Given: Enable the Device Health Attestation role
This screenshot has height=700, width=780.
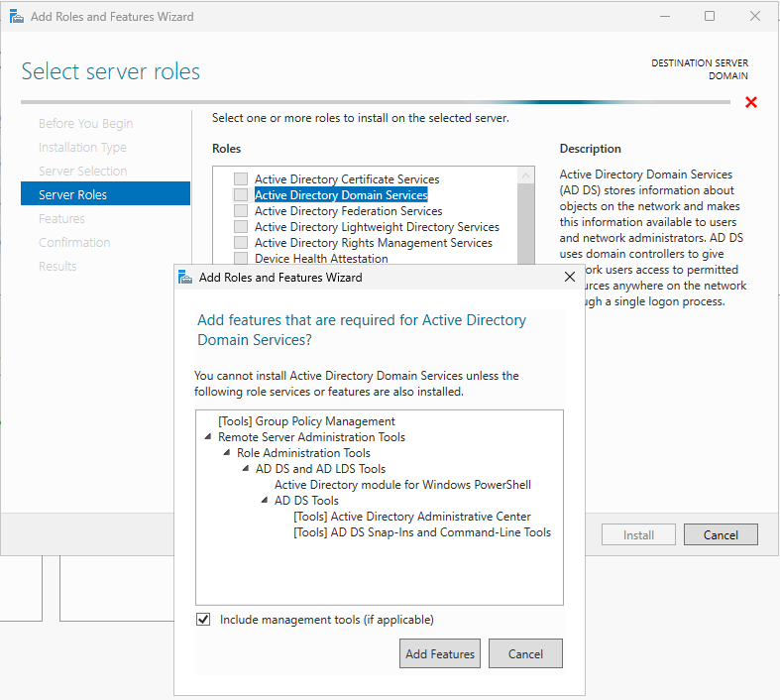Looking at the screenshot, I should pos(241,259).
